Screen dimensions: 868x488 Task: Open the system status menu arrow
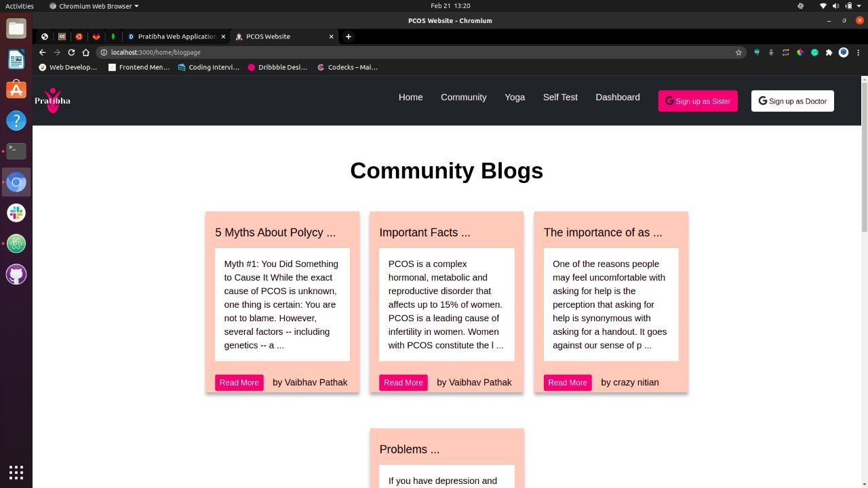pyautogui.click(x=858, y=6)
